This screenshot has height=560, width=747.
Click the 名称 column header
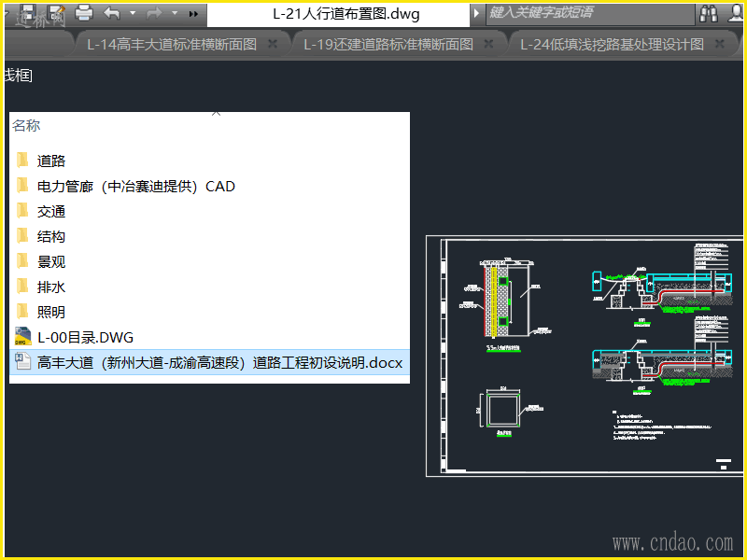pos(26,126)
